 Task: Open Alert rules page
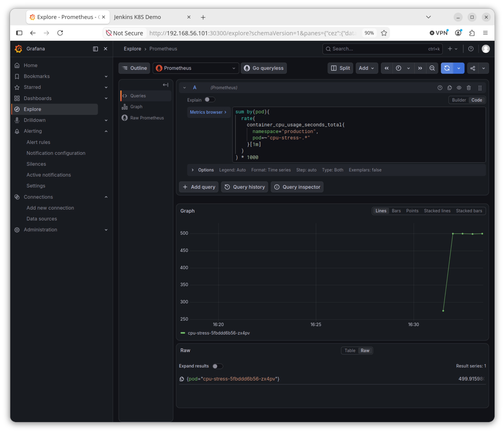[x=38, y=142]
